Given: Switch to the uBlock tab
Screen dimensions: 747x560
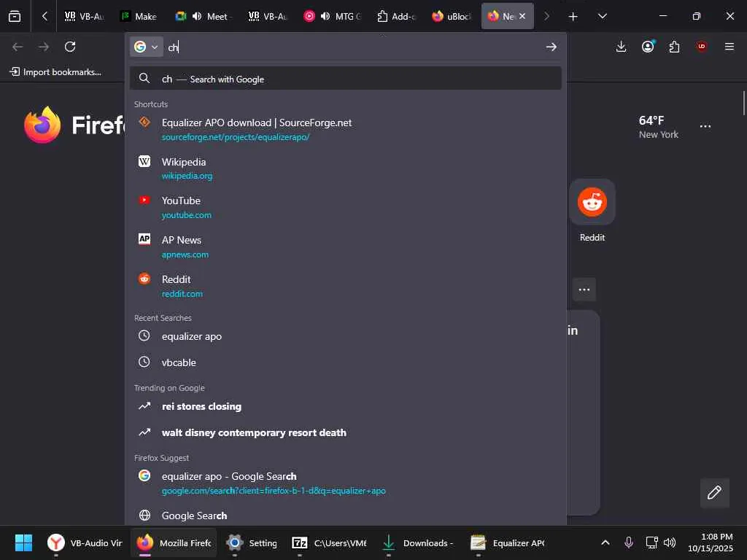Looking at the screenshot, I should tap(452, 16).
